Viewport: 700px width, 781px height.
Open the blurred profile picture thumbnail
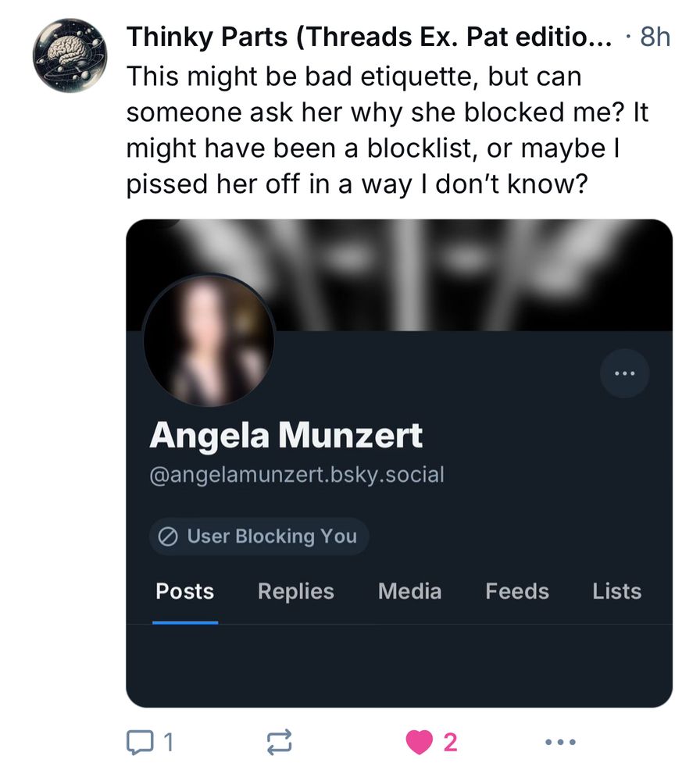[x=209, y=341]
